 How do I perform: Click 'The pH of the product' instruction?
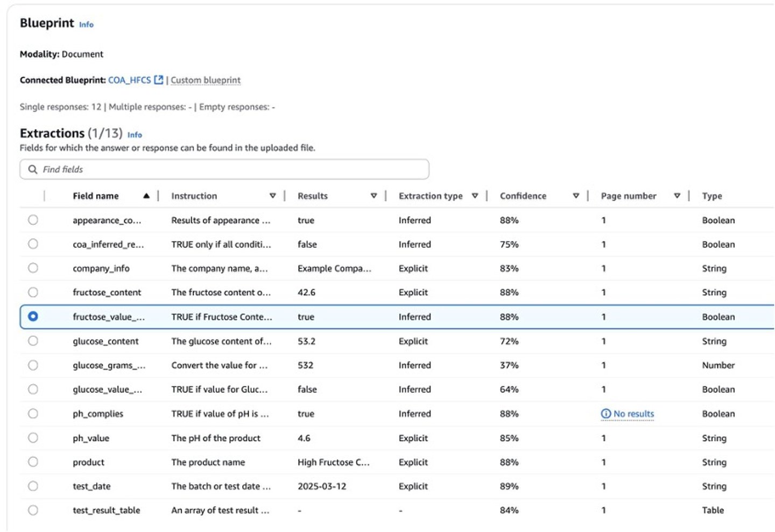pyautogui.click(x=216, y=438)
